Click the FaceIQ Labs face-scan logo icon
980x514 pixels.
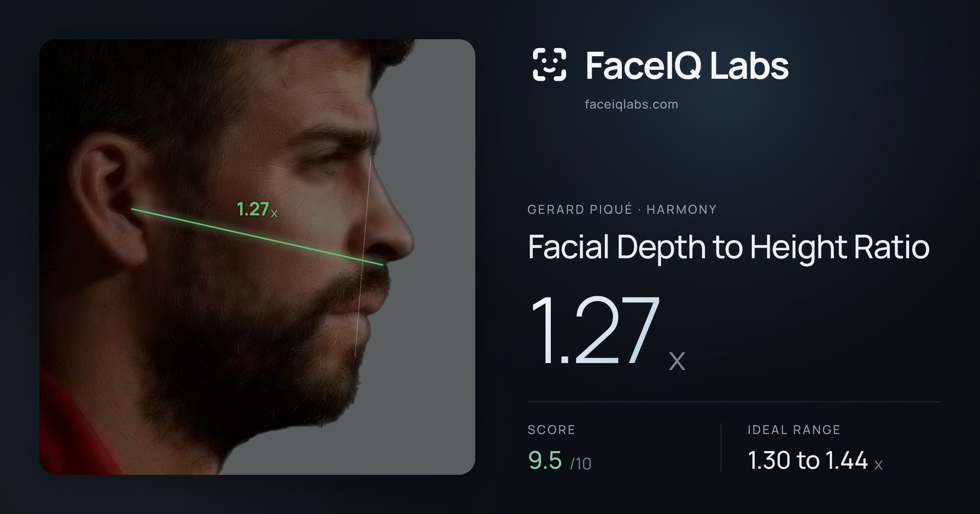[x=550, y=64]
